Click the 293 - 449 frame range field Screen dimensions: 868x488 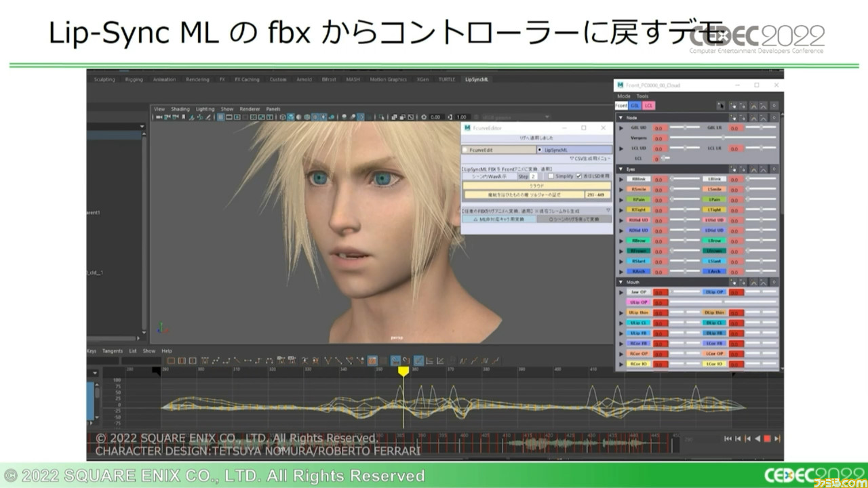tap(597, 195)
